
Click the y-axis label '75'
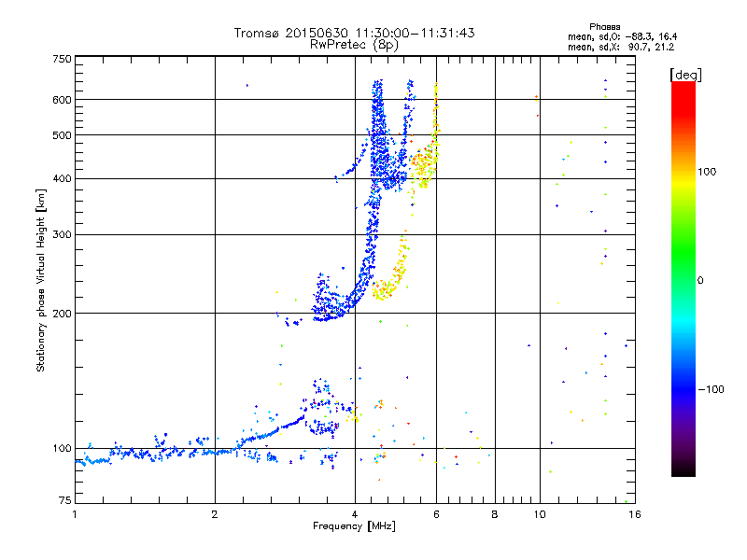pos(65,500)
